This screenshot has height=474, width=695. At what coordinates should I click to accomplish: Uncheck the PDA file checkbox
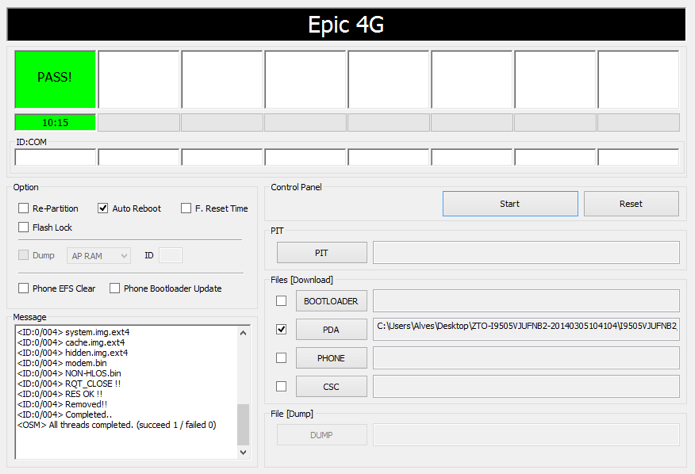pos(281,329)
